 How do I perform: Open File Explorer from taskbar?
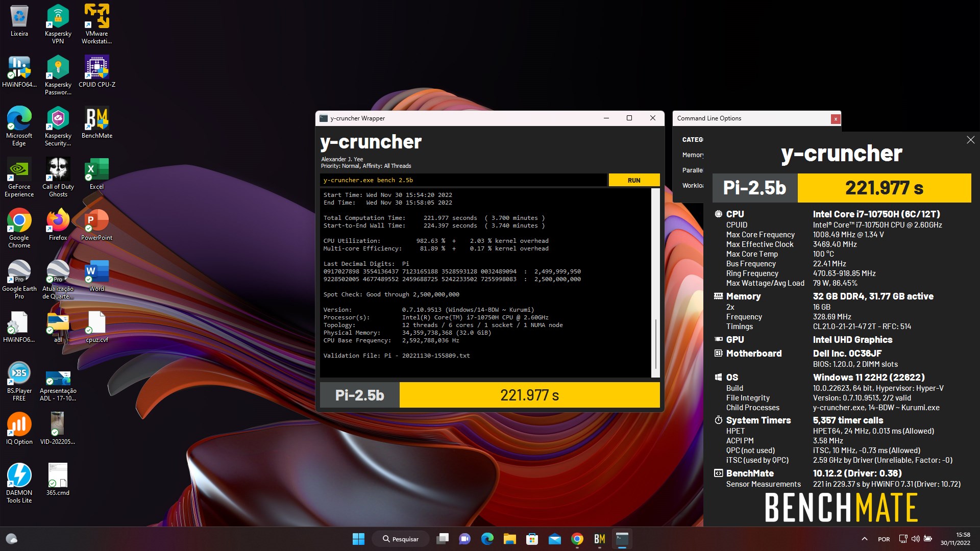click(x=509, y=539)
